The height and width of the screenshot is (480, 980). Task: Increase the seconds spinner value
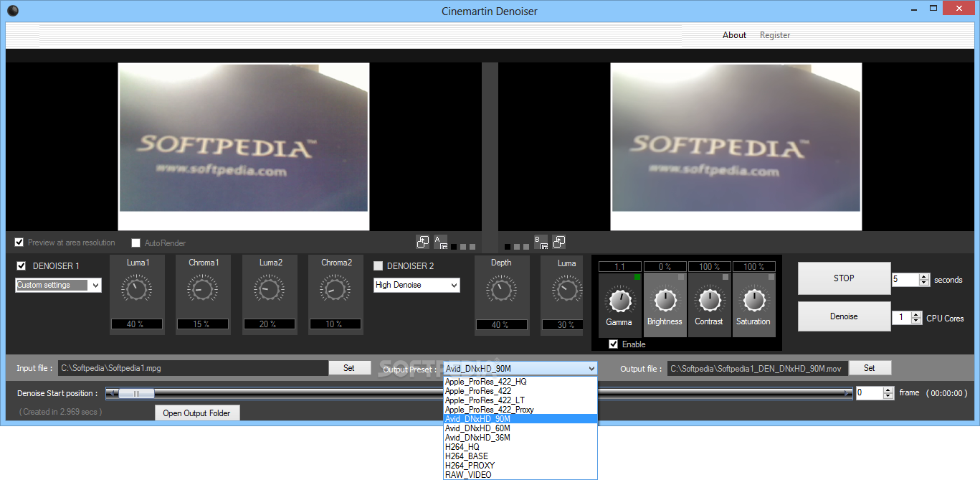pyautogui.click(x=924, y=276)
